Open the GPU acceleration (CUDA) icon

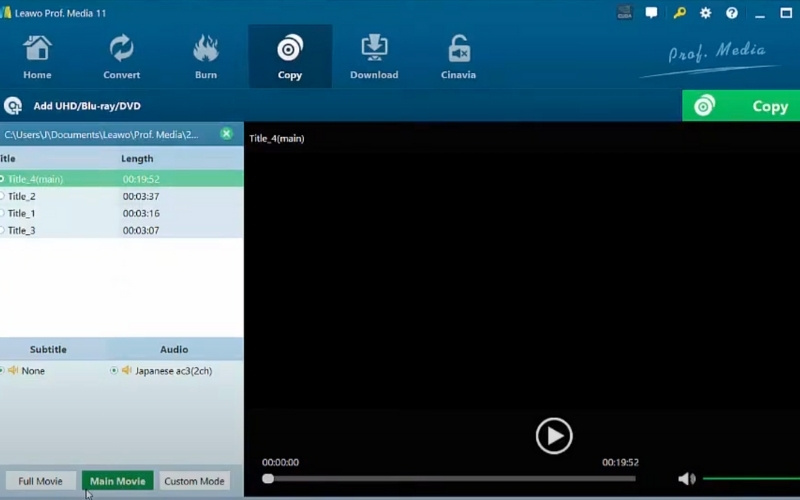pyautogui.click(x=624, y=13)
